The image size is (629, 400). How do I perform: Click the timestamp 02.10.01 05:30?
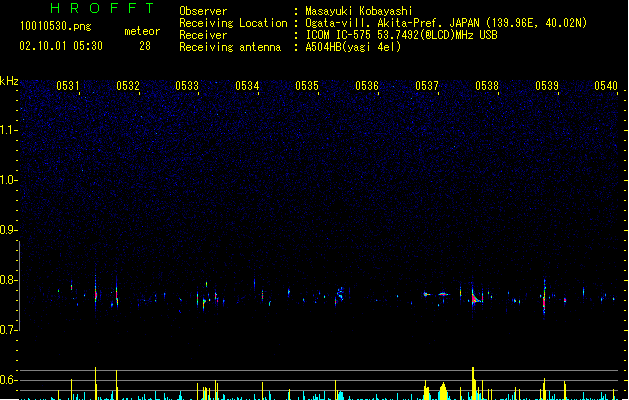[61, 46]
